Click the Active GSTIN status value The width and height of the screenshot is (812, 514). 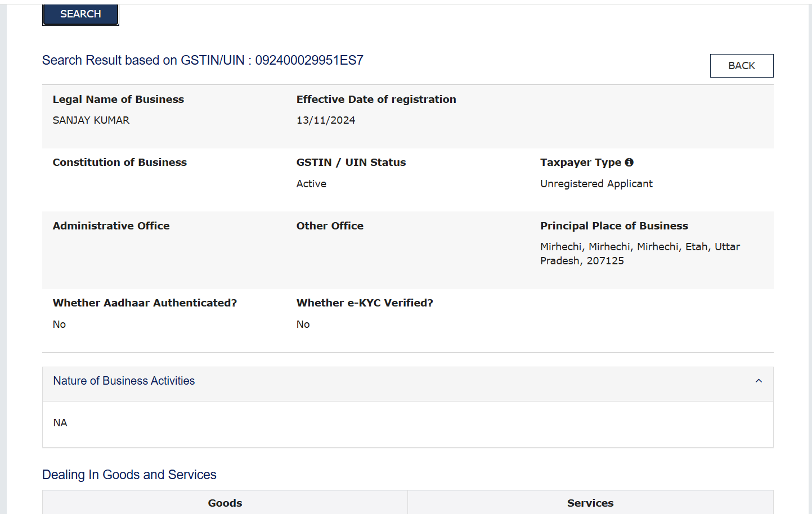[311, 184]
